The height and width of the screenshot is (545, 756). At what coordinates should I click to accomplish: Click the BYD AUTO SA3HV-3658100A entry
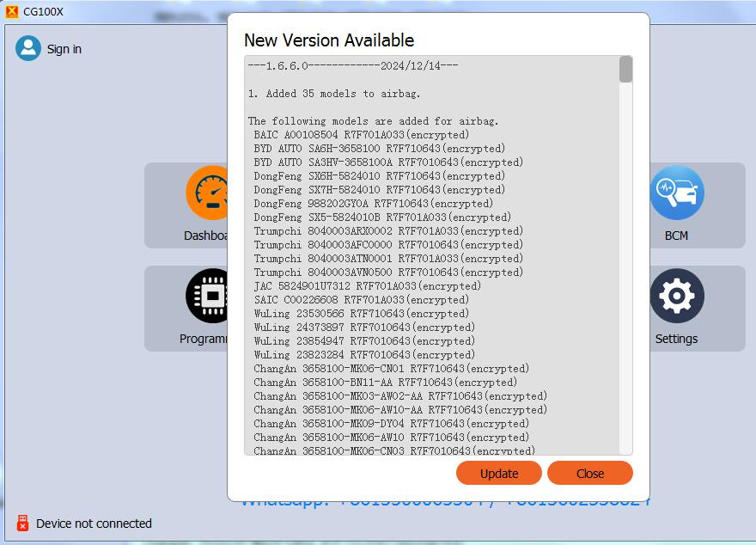coord(388,162)
